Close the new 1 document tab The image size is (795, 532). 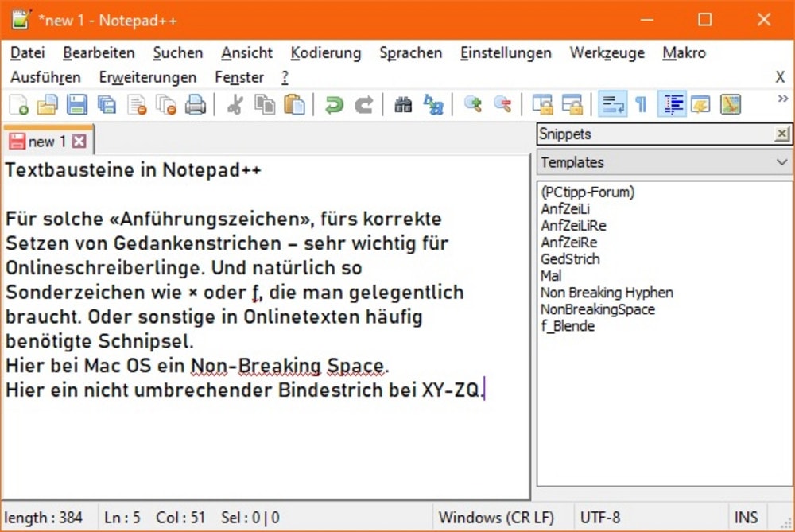[79, 142]
